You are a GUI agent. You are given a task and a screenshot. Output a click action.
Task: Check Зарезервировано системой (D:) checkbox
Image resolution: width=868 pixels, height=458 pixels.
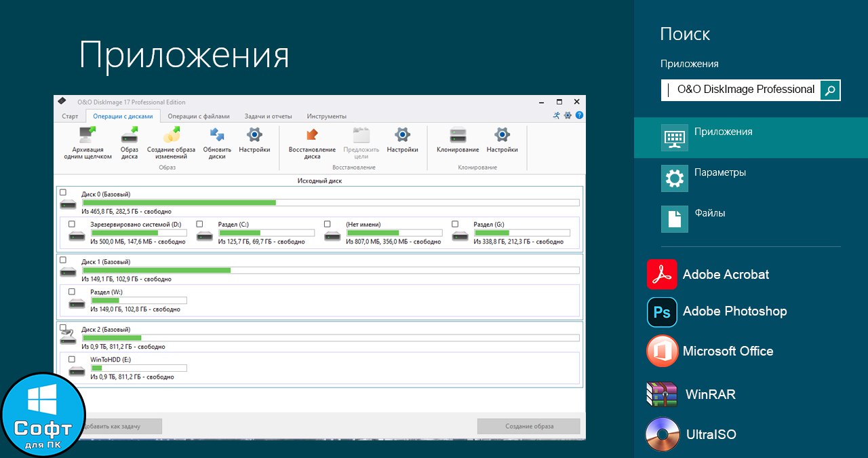click(x=72, y=224)
